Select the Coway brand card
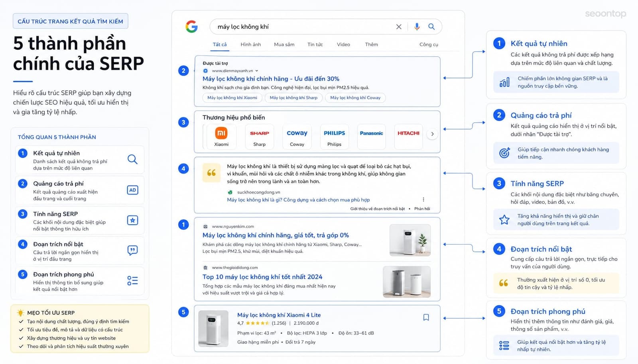638x364 pixels. [297, 137]
